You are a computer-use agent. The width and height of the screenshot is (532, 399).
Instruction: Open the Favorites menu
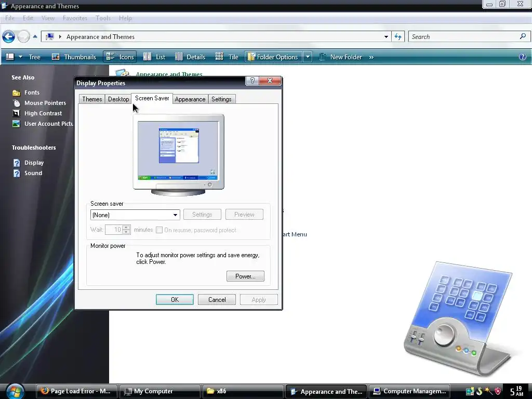[75, 18]
